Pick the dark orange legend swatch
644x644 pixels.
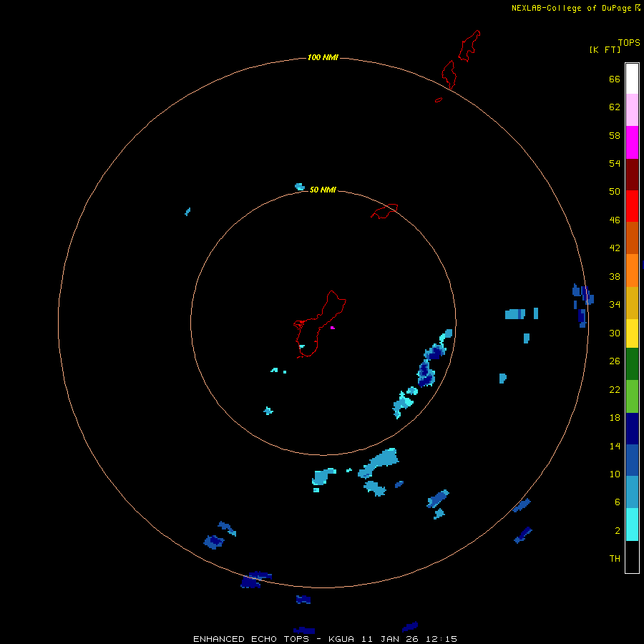point(632,238)
